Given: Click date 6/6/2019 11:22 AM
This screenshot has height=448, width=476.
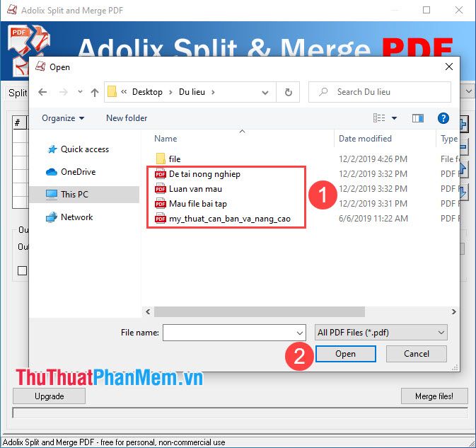Looking at the screenshot, I should tap(373, 219).
